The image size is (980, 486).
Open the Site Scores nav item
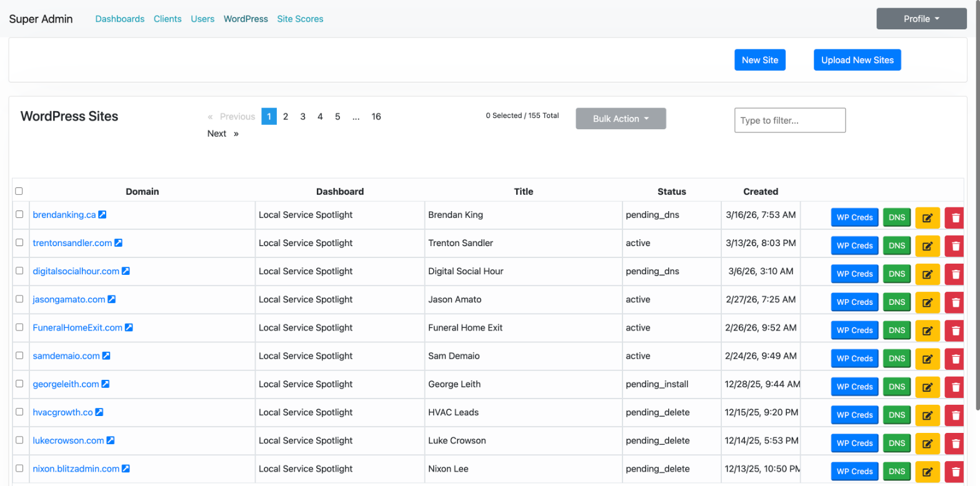[300, 19]
